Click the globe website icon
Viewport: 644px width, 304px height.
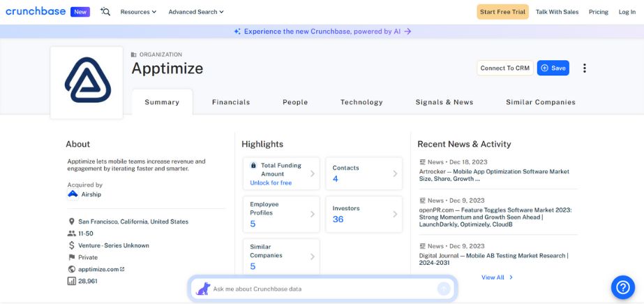(x=71, y=270)
